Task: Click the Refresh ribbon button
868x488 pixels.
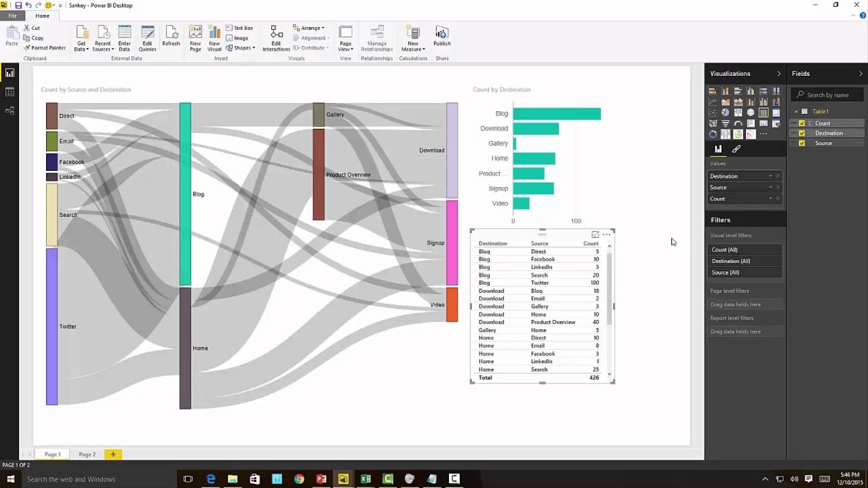Action: click(x=171, y=37)
